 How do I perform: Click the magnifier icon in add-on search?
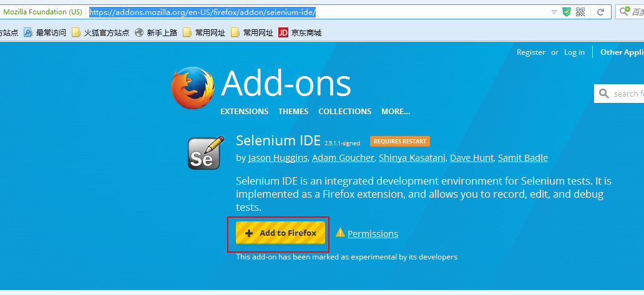pos(604,94)
